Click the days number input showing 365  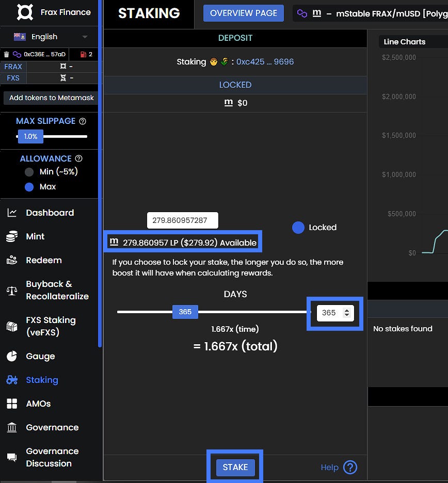tap(335, 313)
